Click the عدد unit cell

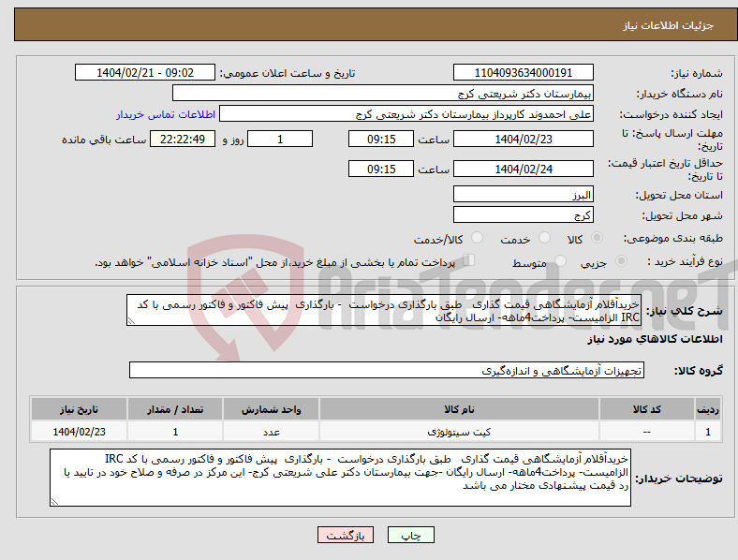(x=271, y=432)
